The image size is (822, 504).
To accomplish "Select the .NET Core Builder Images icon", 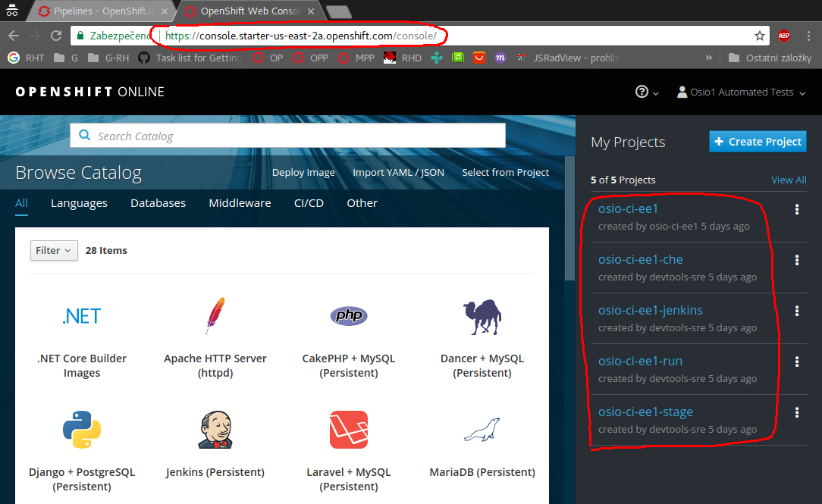I will point(82,317).
